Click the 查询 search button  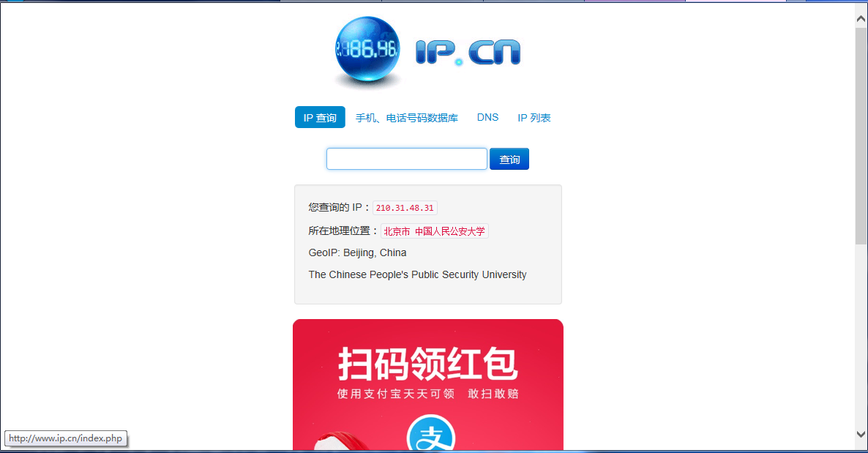[x=509, y=159]
